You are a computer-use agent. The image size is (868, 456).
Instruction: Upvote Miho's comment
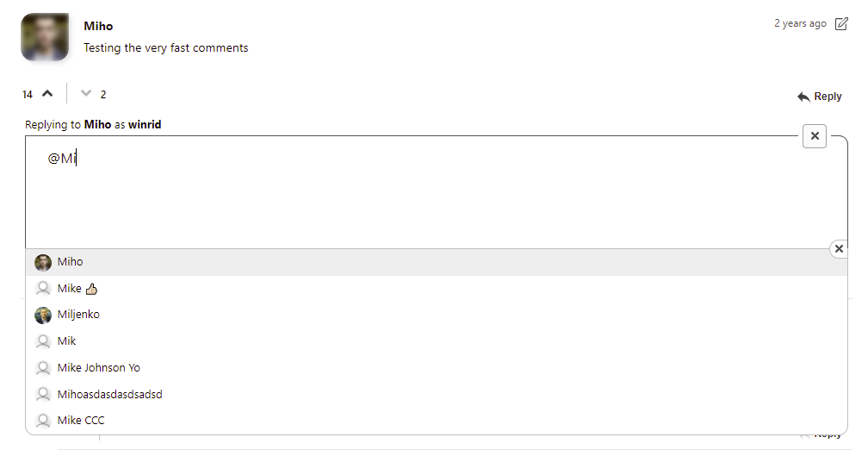click(47, 94)
